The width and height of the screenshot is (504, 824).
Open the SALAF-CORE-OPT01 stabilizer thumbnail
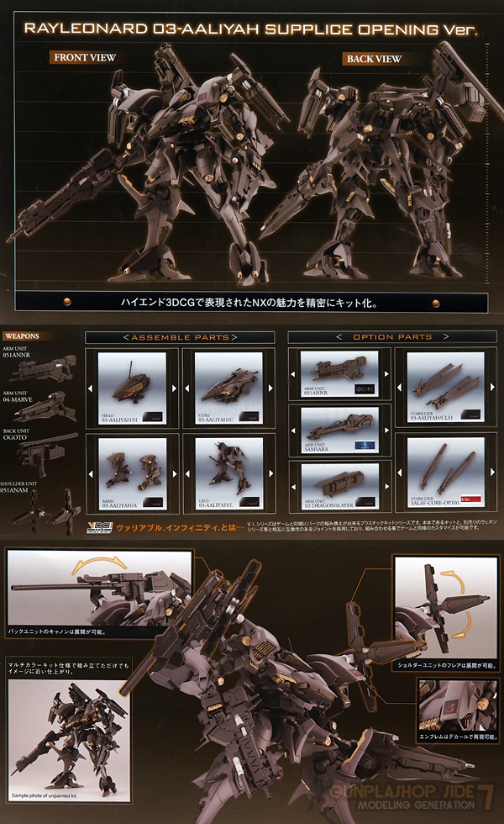coord(446,473)
